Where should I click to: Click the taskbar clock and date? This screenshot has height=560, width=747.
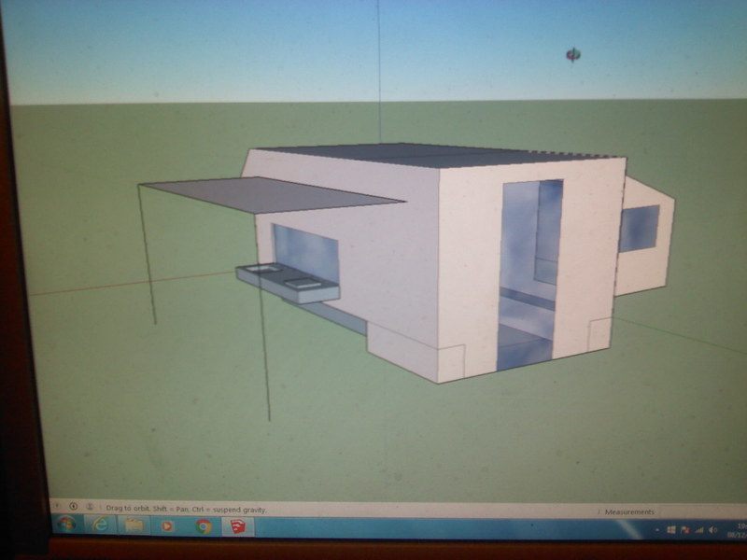pyautogui.click(x=738, y=530)
